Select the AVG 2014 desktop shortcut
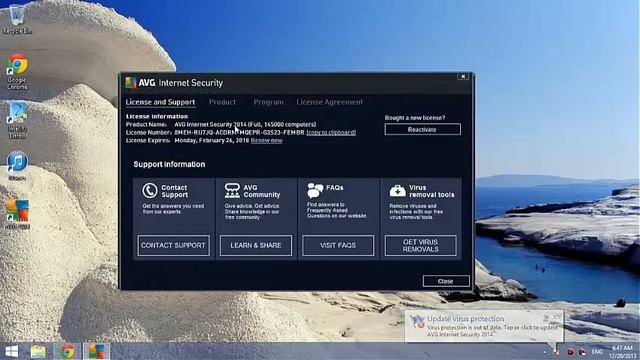This screenshot has height=360, width=640. pyautogui.click(x=17, y=214)
